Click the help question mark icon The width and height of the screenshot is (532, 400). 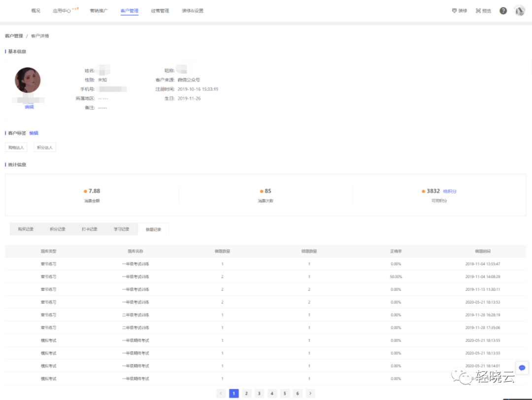point(503,11)
